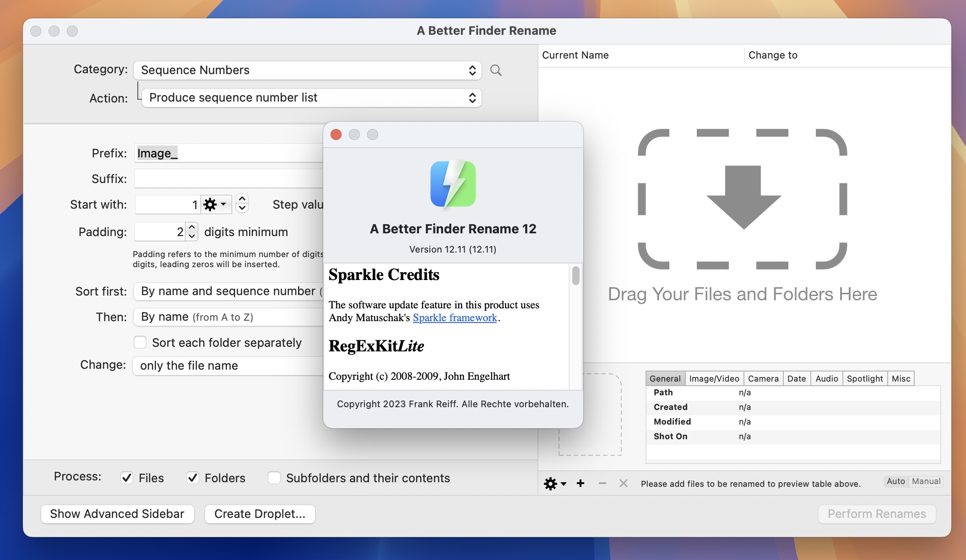This screenshot has width=966, height=560.
Task: Click the search magnifier next to Category
Action: [496, 70]
